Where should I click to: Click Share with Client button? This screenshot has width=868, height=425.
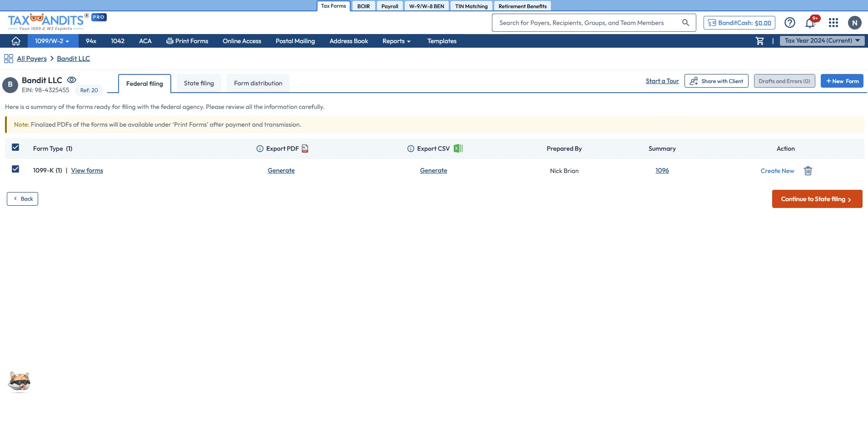[x=716, y=81]
